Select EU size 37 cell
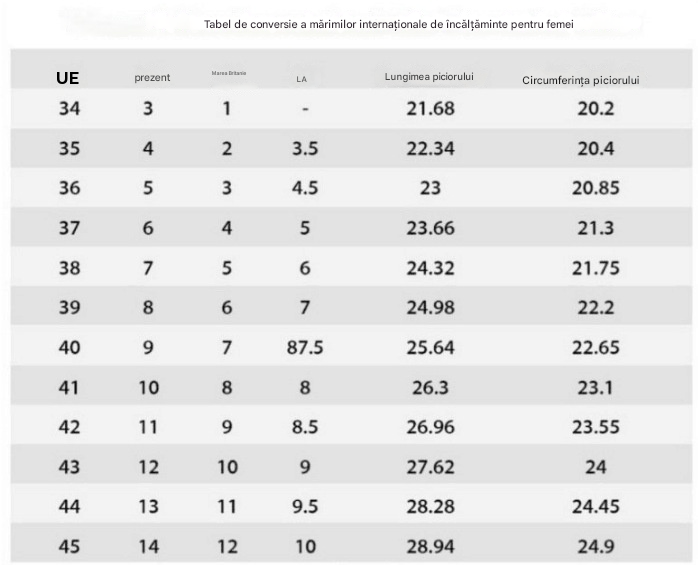This screenshot has height=565, width=698. pos(69,228)
